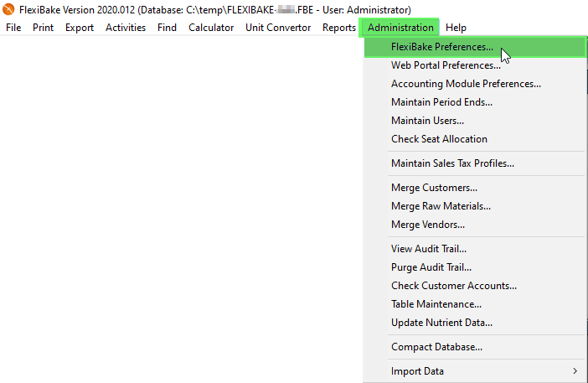Select FlexiBake Preferences...
The height and width of the screenshot is (383, 588).
point(475,47)
